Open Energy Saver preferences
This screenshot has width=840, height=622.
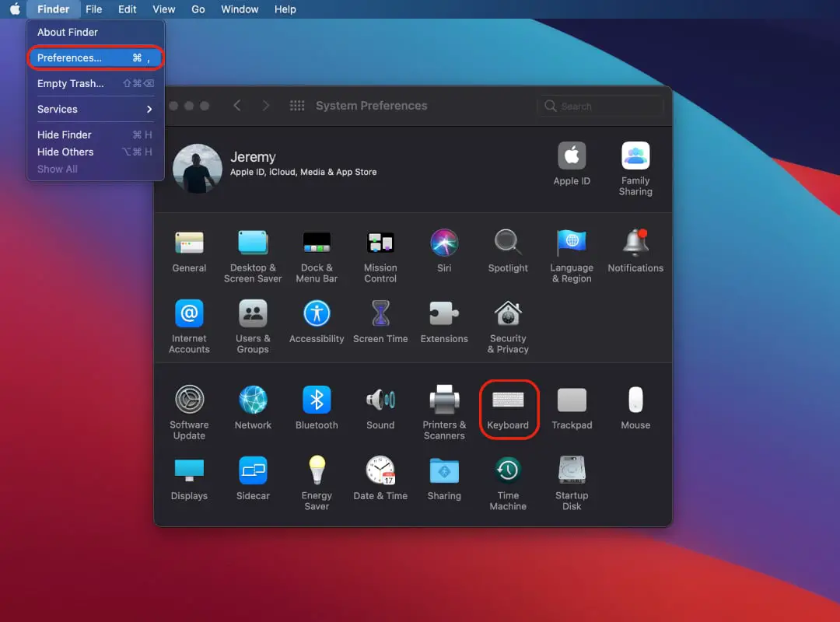[317, 484]
